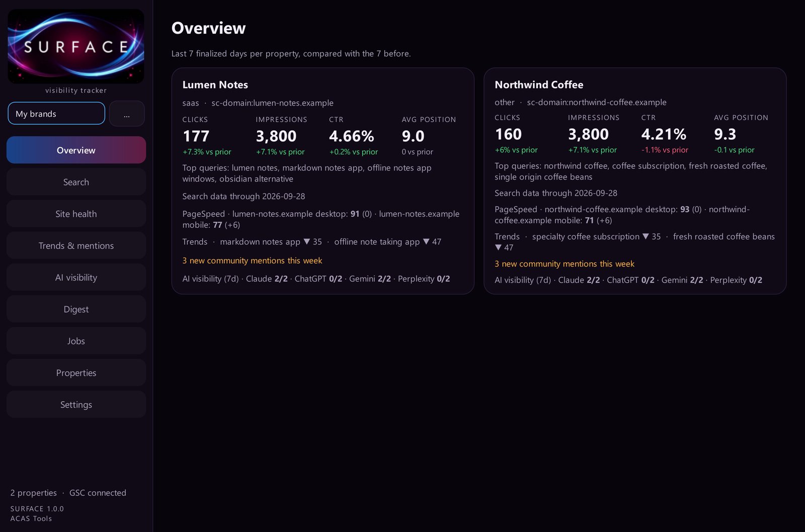Open the My brands selector
The width and height of the screenshot is (805, 532).
[x=56, y=114]
